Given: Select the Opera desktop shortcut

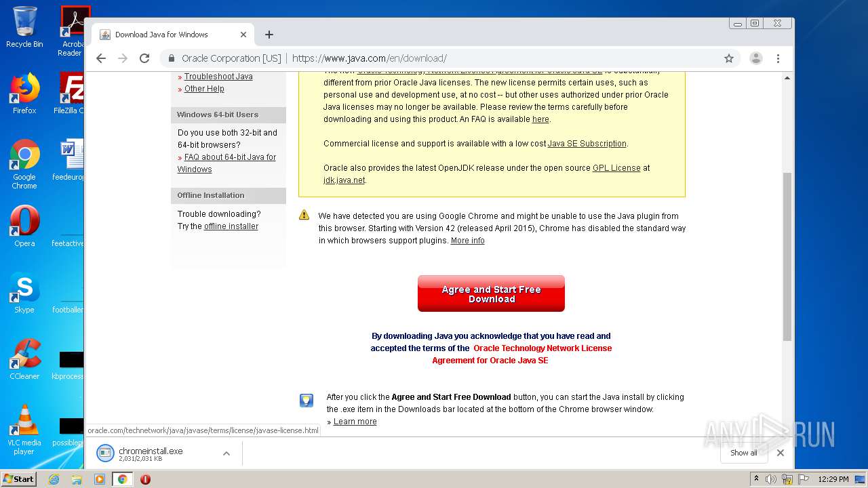Looking at the screenshot, I should (x=24, y=226).
